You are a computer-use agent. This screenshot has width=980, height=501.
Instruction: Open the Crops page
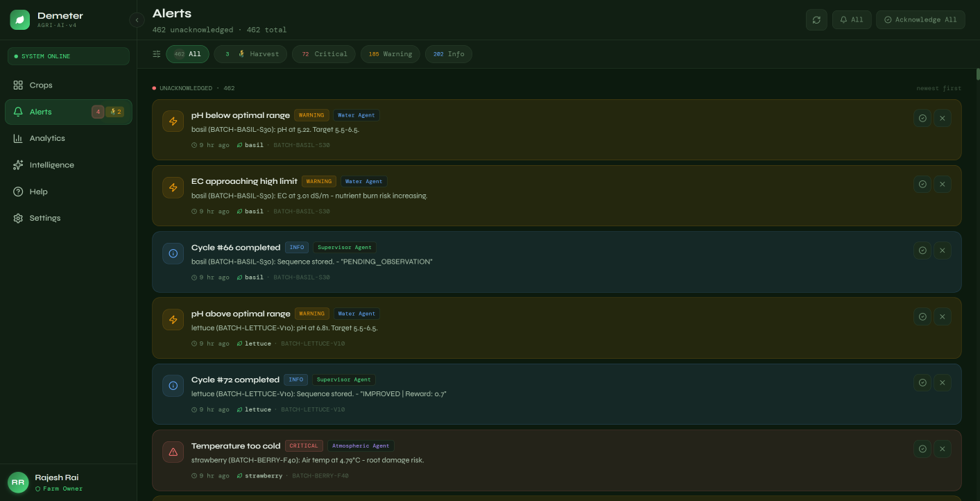[x=68, y=85]
